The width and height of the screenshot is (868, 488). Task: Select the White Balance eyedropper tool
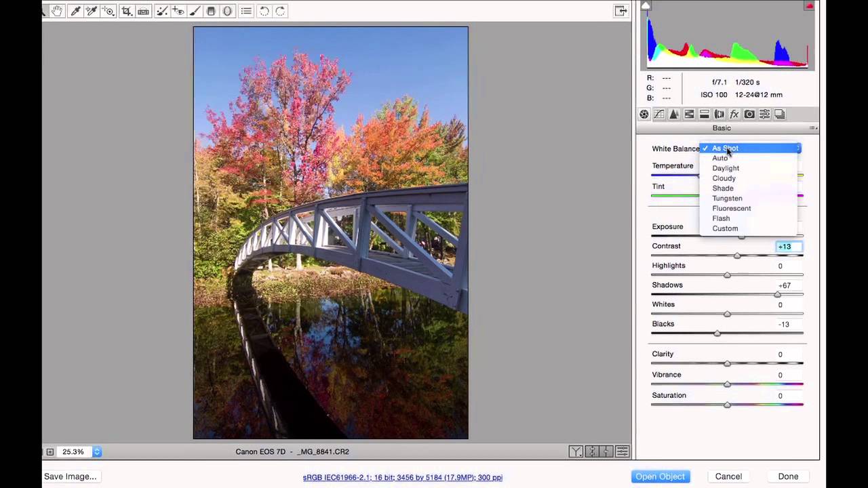(x=75, y=11)
